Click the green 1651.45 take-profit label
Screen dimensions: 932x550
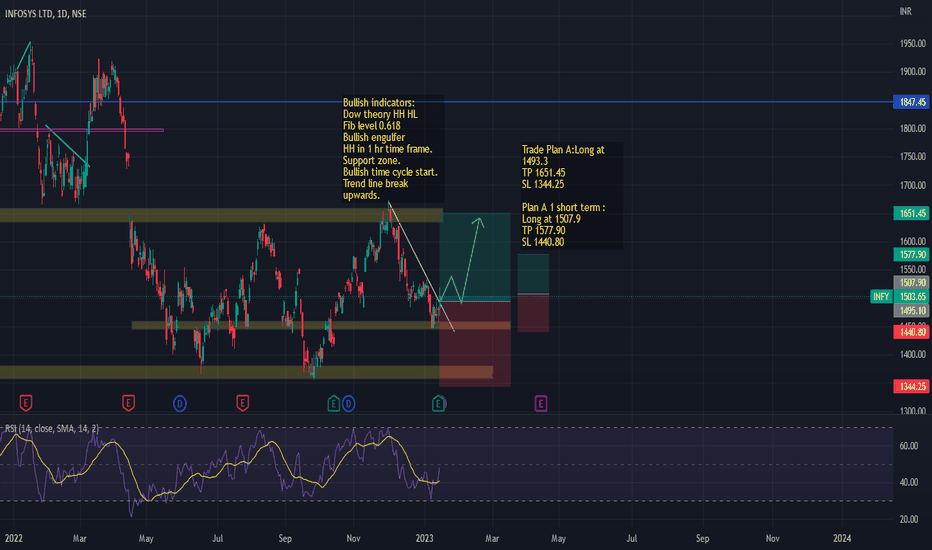912,213
